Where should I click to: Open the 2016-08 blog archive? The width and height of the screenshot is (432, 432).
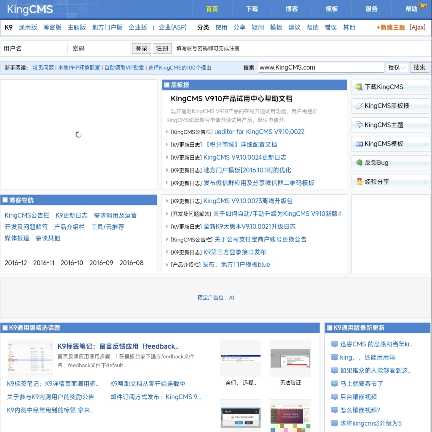click(131, 263)
